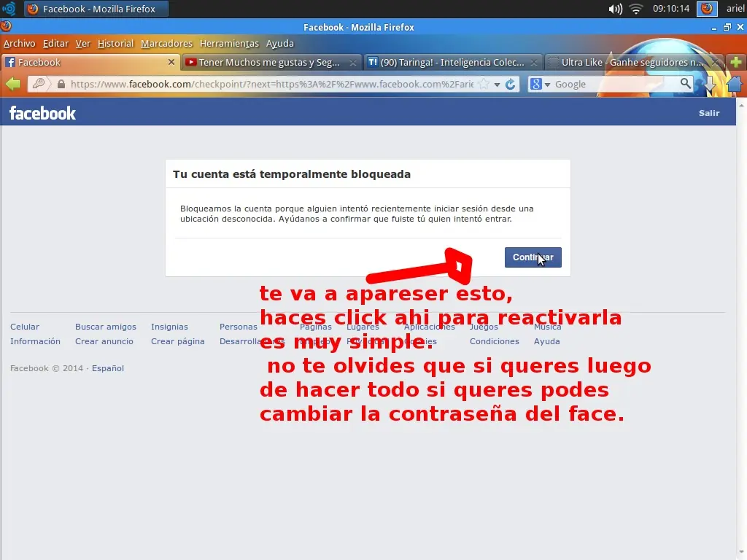Close the Facebook tab

171,62
